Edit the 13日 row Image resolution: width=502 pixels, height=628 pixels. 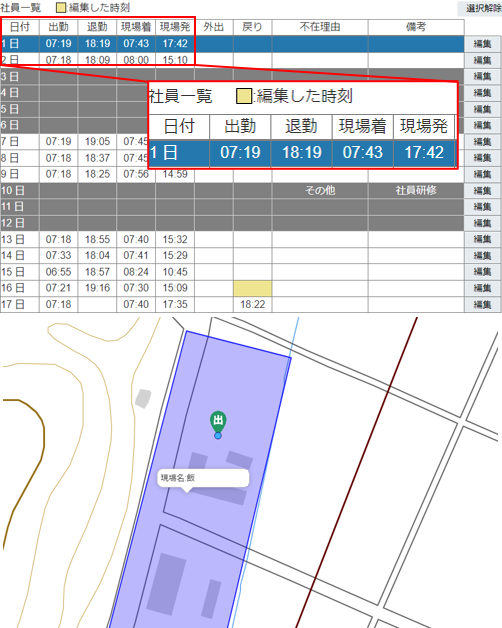482,240
